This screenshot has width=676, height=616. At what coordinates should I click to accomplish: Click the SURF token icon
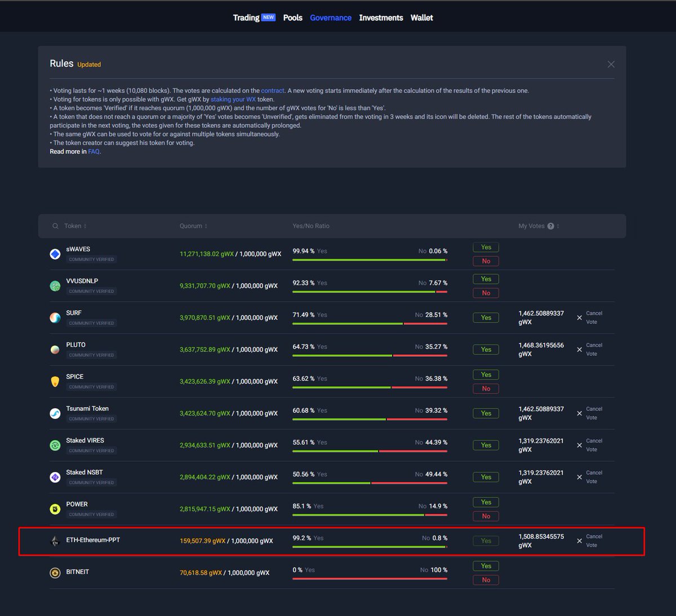point(55,318)
